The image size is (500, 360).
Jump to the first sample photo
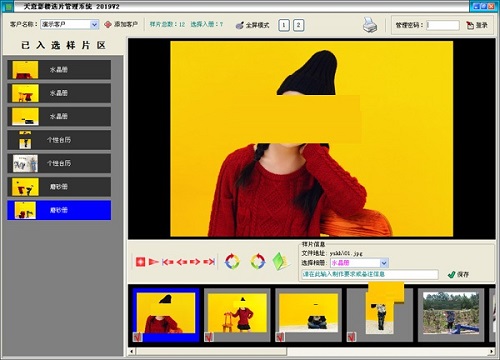point(168,262)
